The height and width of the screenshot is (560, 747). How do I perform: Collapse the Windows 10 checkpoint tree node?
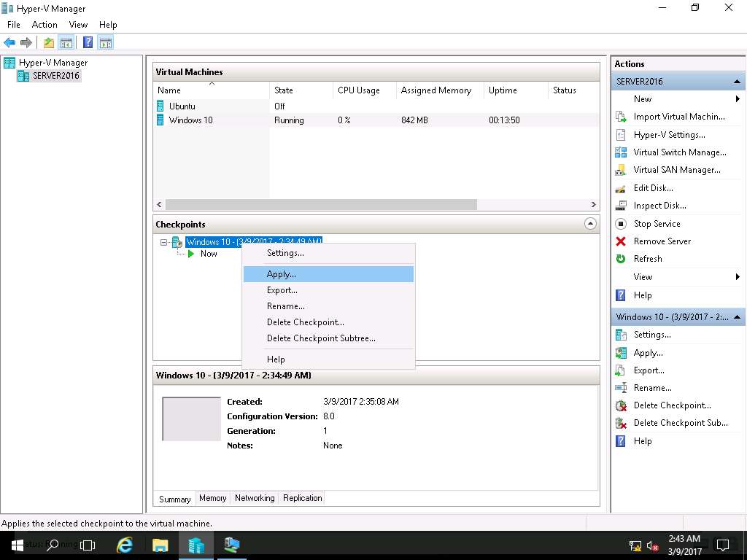pos(163,242)
